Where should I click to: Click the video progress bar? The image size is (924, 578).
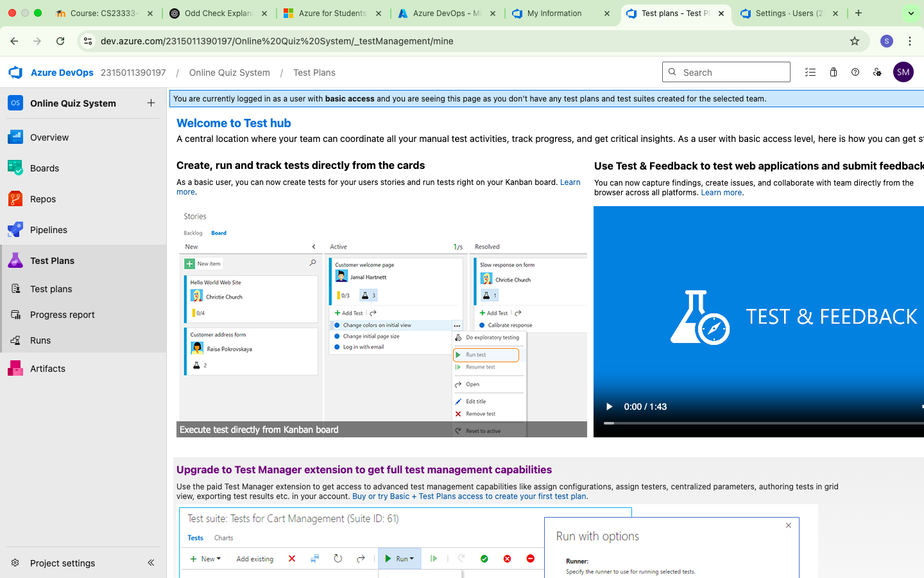764,423
